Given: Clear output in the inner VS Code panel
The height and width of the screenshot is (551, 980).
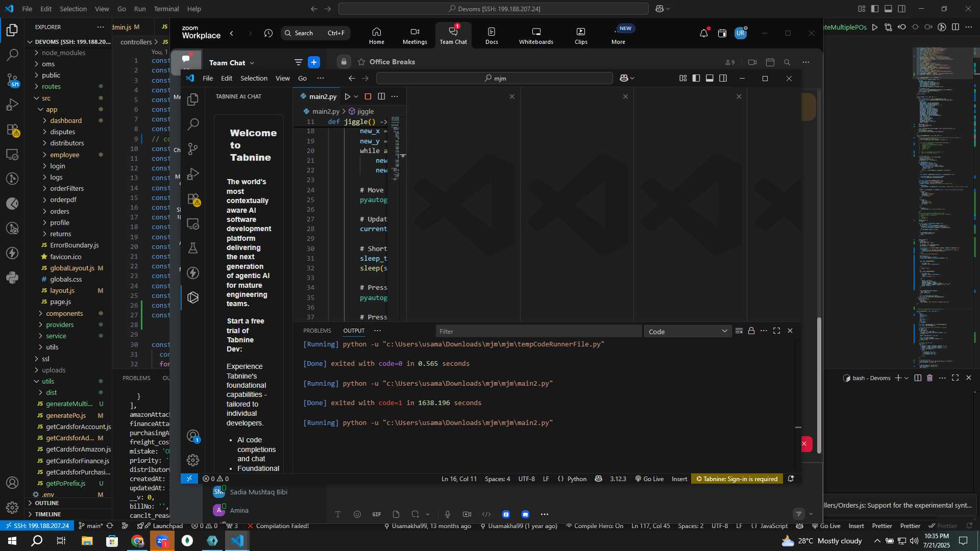Looking at the screenshot, I should click(739, 331).
